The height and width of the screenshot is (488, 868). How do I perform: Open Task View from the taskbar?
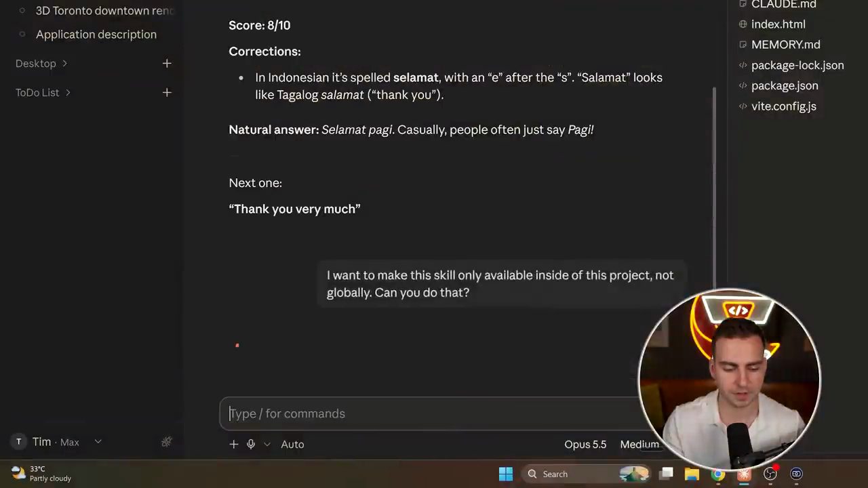667,474
